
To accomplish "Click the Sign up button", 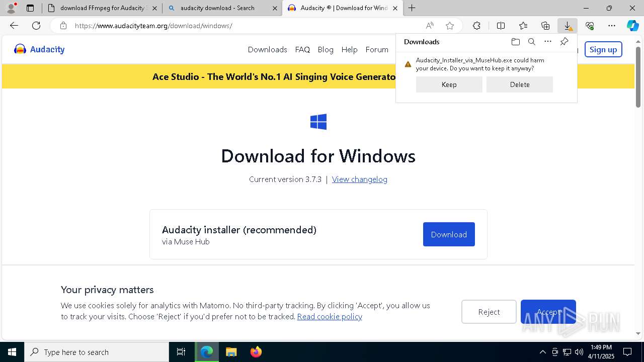I will point(603,49).
